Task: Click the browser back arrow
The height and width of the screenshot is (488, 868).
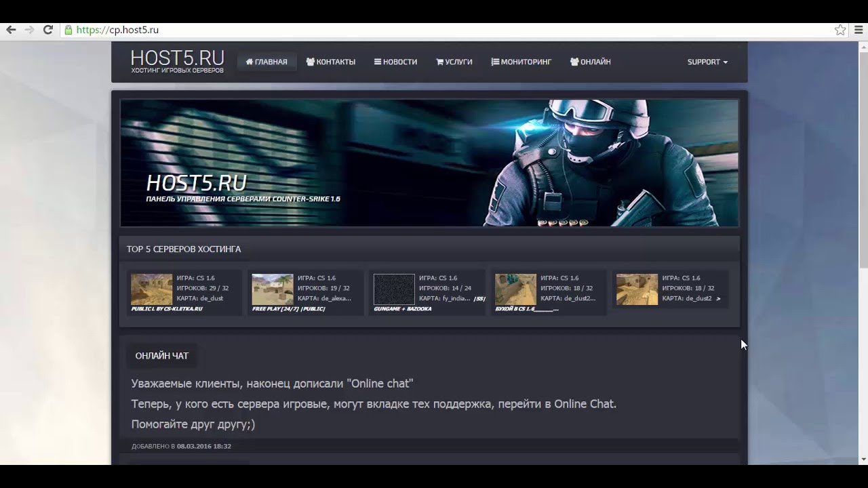Action: tap(10, 30)
